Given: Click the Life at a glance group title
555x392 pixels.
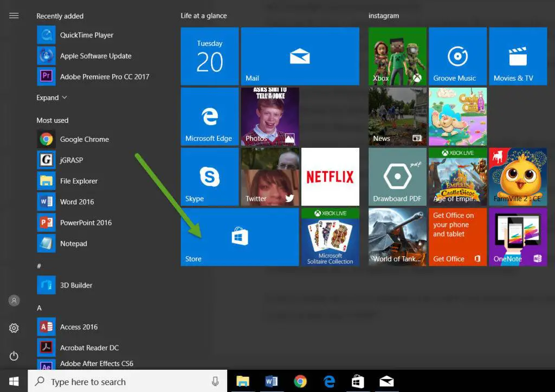Looking at the screenshot, I should [204, 16].
